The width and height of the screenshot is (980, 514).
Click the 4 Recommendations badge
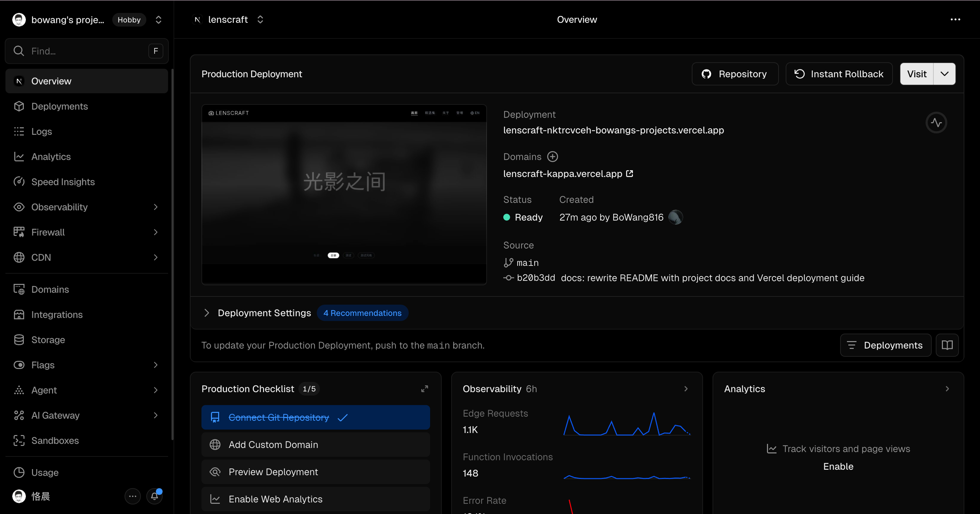pyautogui.click(x=362, y=313)
